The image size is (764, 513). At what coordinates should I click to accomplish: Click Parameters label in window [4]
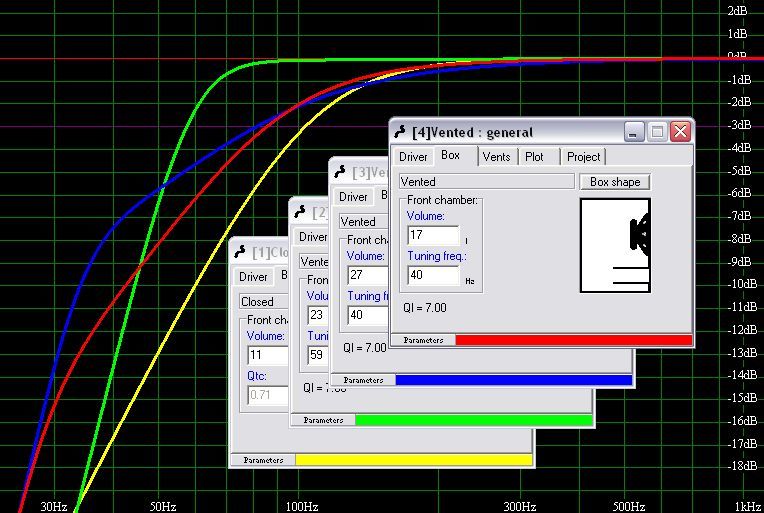(x=423, y=340)
